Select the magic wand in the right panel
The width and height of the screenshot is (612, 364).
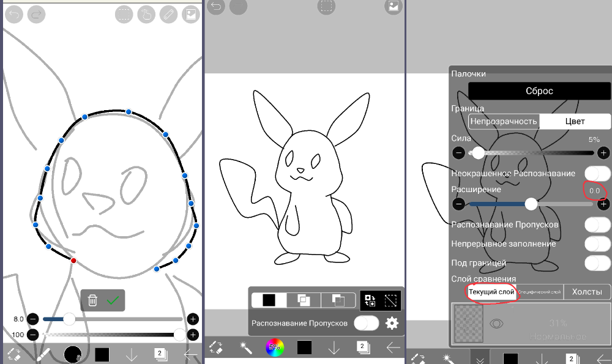pyautogui.click(x=449, y=358)
